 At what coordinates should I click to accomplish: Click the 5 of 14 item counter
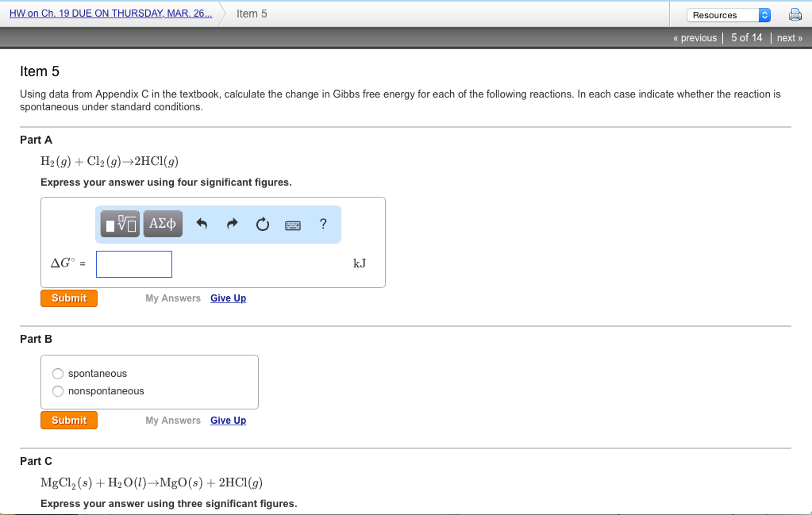tap(747, 38)
